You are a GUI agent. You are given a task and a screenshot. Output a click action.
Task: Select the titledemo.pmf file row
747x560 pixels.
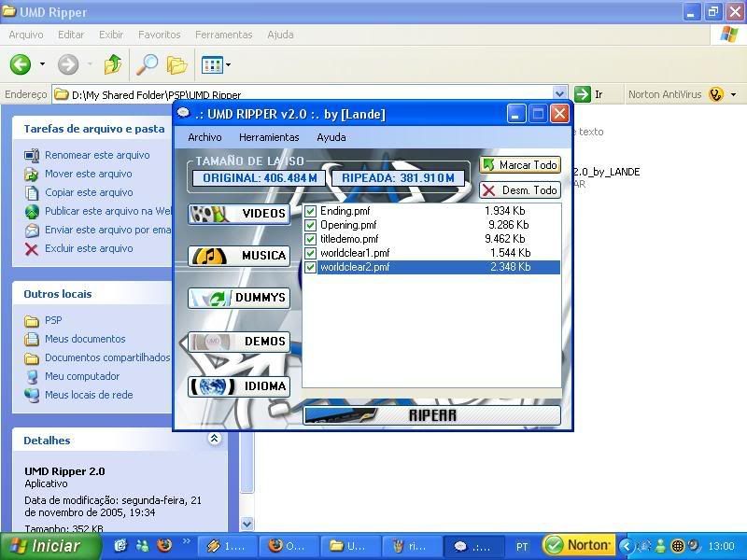tap(431, 239)
